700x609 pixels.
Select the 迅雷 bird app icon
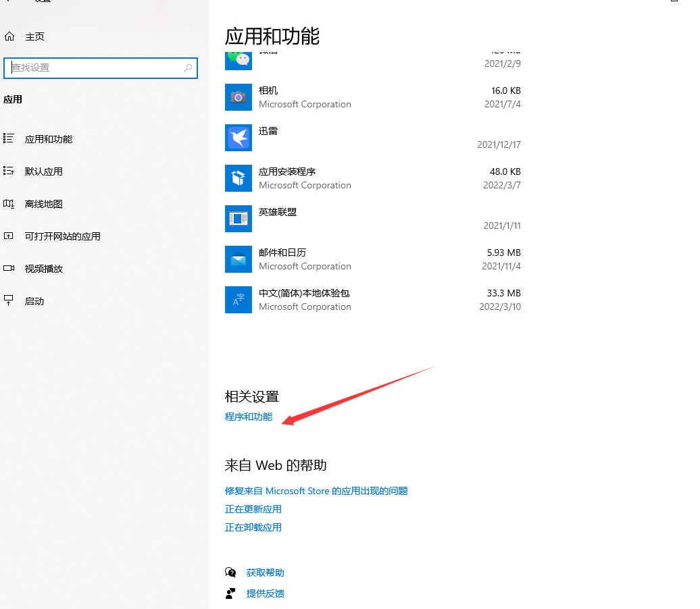click(239, 138)
